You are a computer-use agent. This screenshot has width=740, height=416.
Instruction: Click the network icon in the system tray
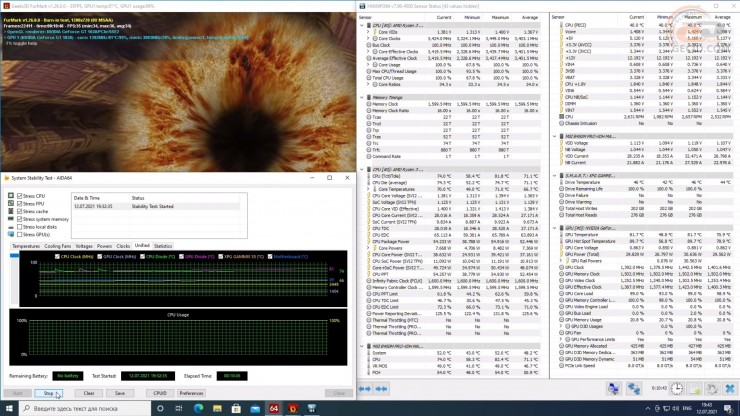pos(666,408)
